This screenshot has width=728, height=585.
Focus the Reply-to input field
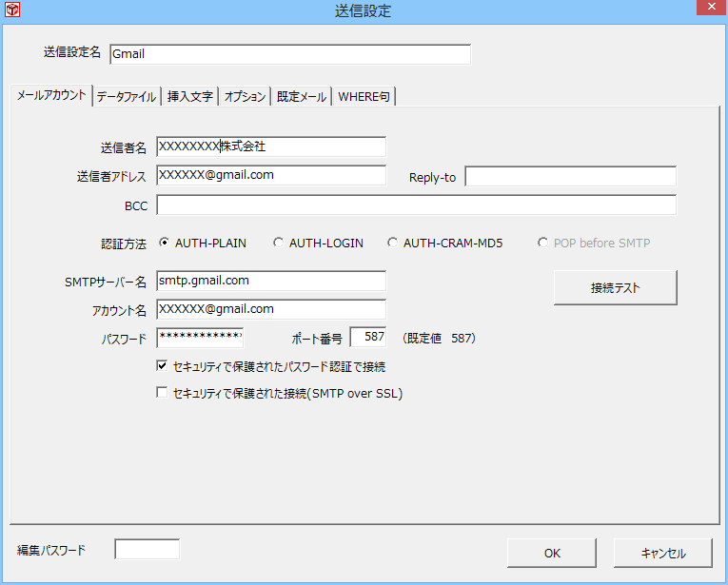(571, 176)
